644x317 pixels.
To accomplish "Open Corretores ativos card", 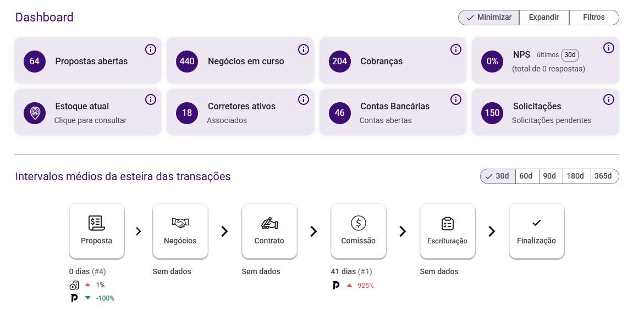I will pyautogui.click(x=240, y=112).
